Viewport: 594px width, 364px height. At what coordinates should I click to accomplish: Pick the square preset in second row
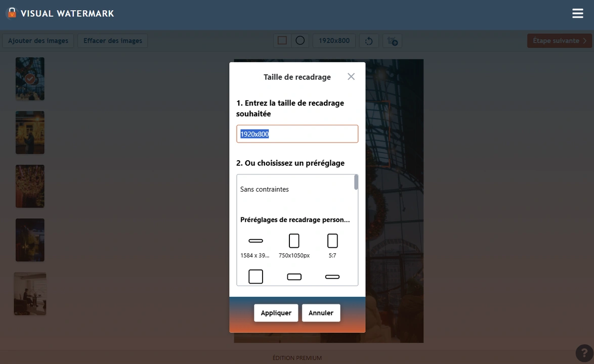(256, 277)
